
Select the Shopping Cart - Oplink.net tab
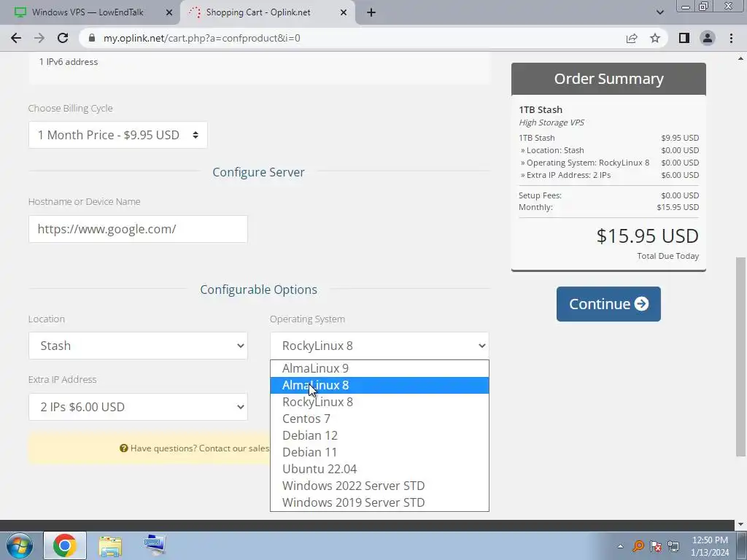click(258, 12)
